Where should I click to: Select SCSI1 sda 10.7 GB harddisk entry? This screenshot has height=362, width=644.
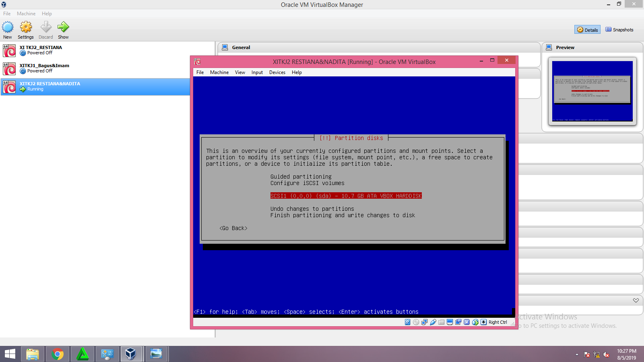(346, 196)
